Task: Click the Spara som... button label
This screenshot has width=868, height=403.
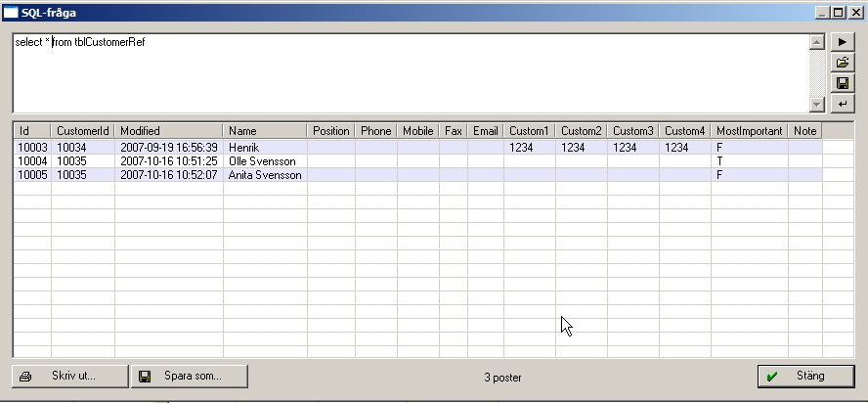Action: point(193,376)
